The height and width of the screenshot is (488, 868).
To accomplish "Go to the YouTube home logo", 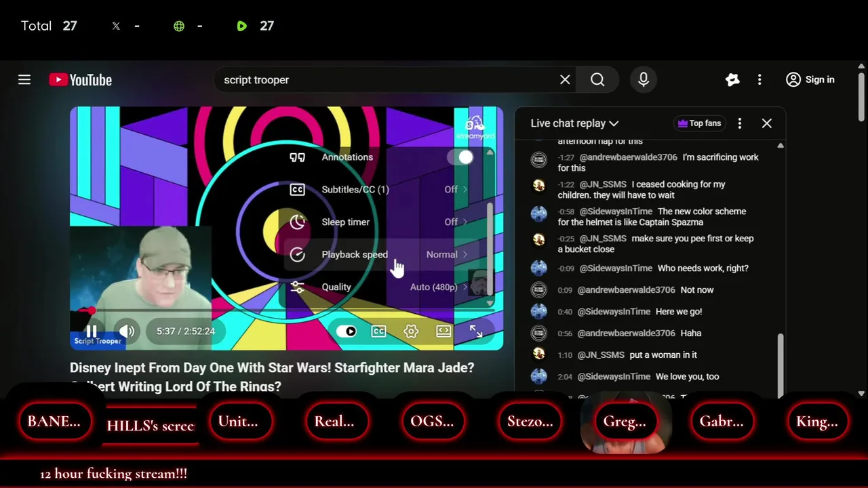I will click(80, 80).
